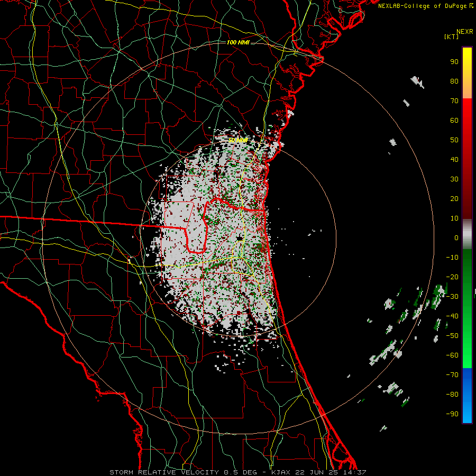Click the -90 knot colorbar label

tap(452, 414)
